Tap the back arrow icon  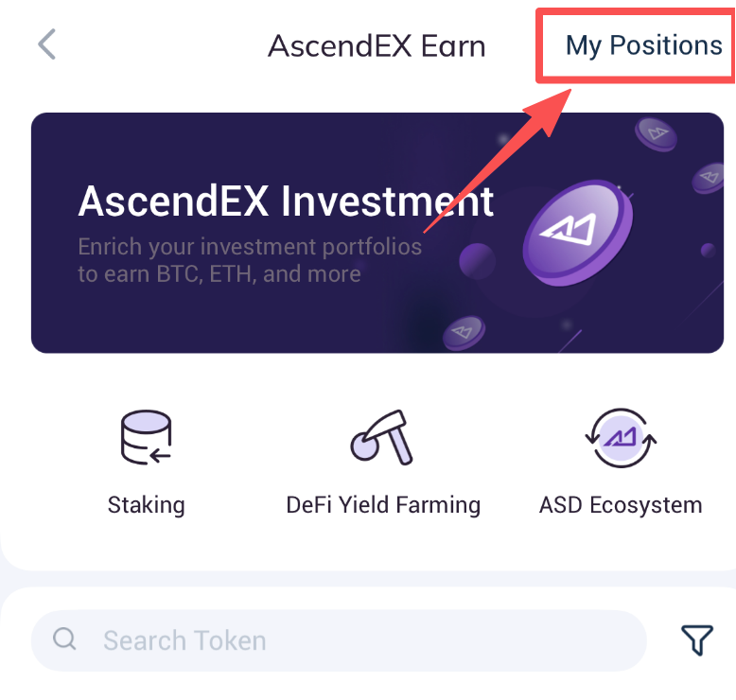tap(47, 44)
